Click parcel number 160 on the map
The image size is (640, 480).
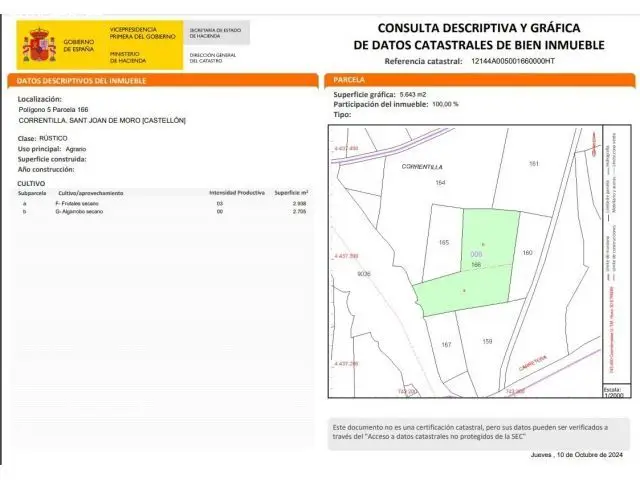(x=527, y=253)
